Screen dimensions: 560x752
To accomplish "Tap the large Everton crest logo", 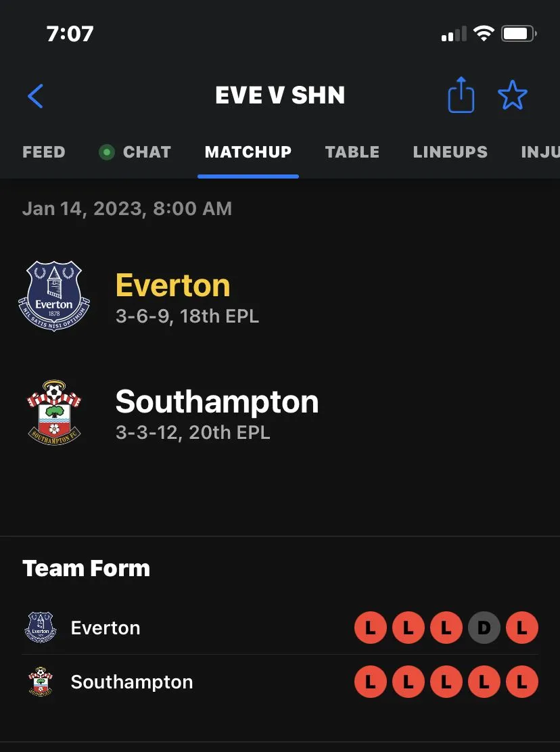I will [x=53, y=296].
